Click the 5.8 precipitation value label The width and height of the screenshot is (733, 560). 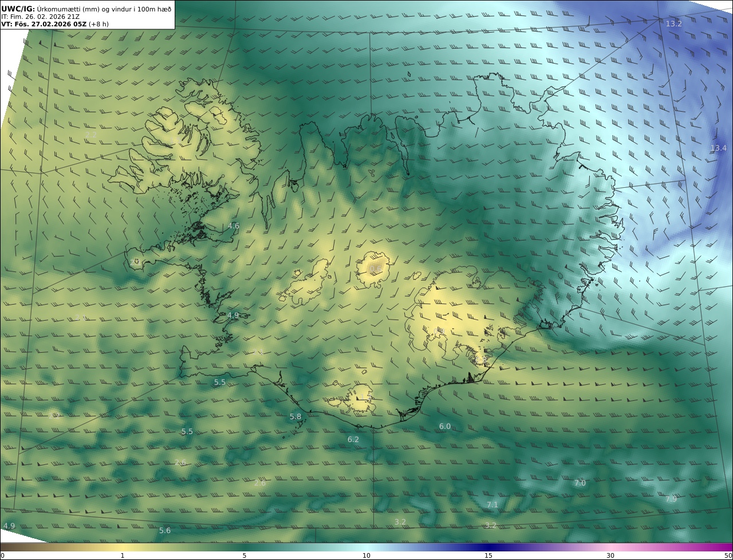(x=295, y=416)
